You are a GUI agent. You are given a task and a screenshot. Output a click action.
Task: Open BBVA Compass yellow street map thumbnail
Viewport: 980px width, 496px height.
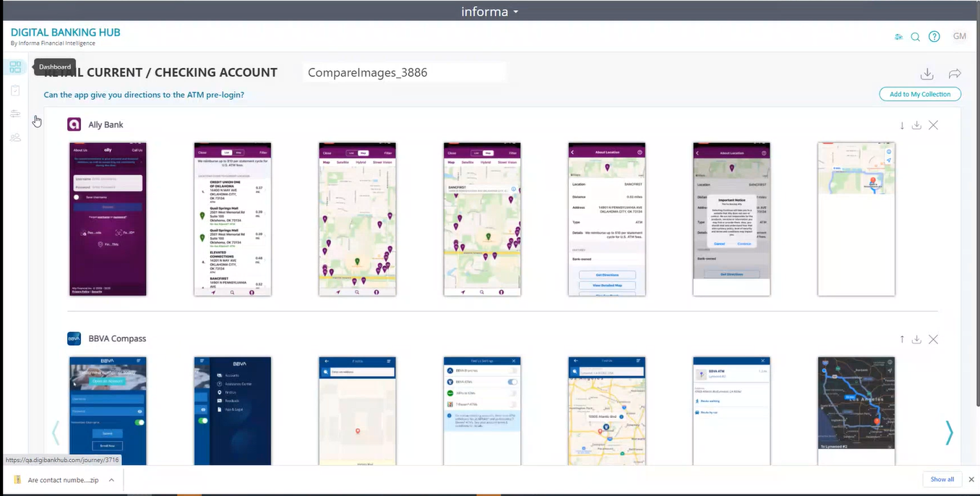coord(606,411)
